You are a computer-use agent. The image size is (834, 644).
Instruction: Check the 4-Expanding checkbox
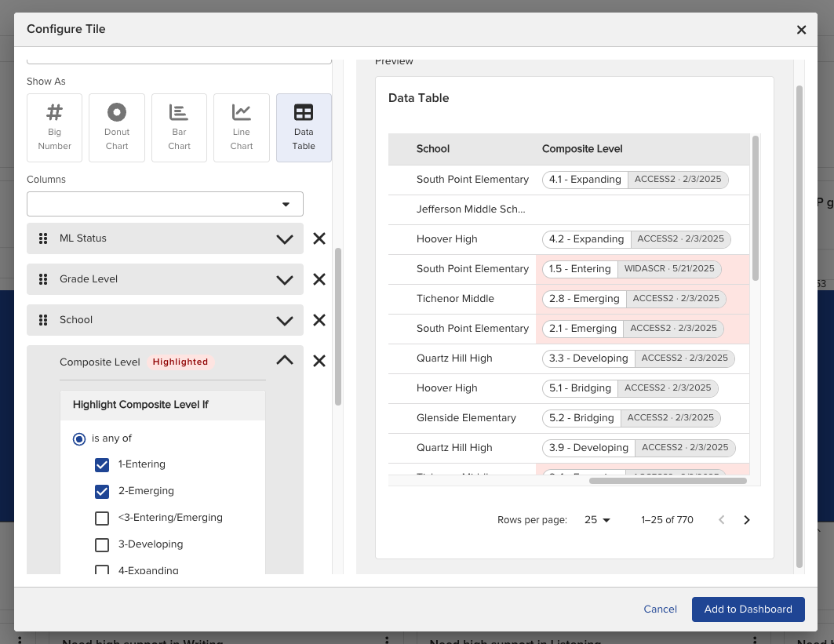[x=101, y=569]
